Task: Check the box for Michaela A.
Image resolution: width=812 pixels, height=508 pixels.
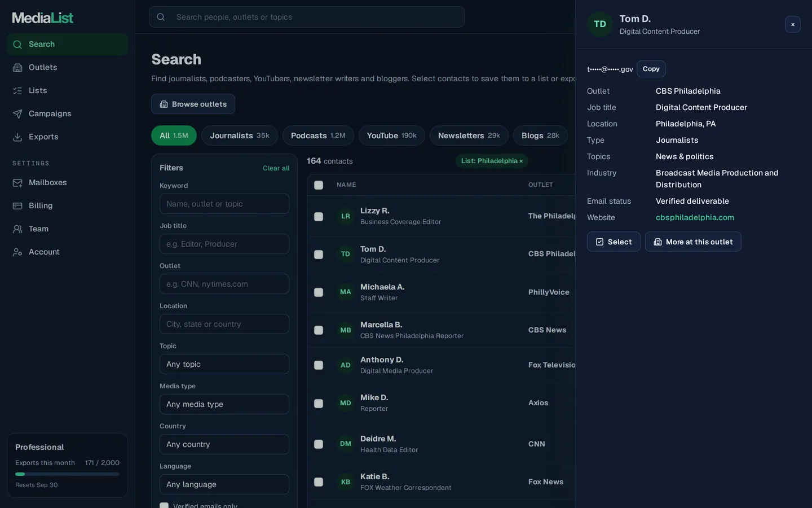Action: pyautogui.click(x=319, y=292)
